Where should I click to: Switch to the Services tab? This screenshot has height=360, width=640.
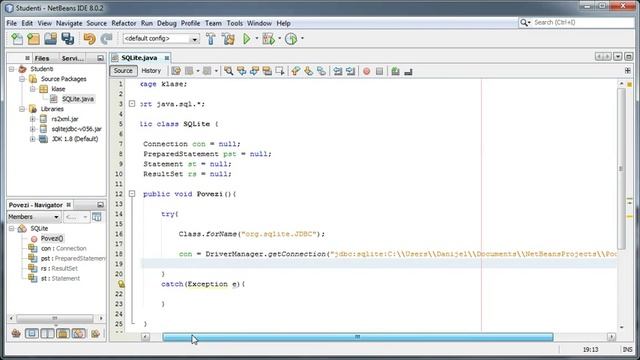[x=73, y=58]
